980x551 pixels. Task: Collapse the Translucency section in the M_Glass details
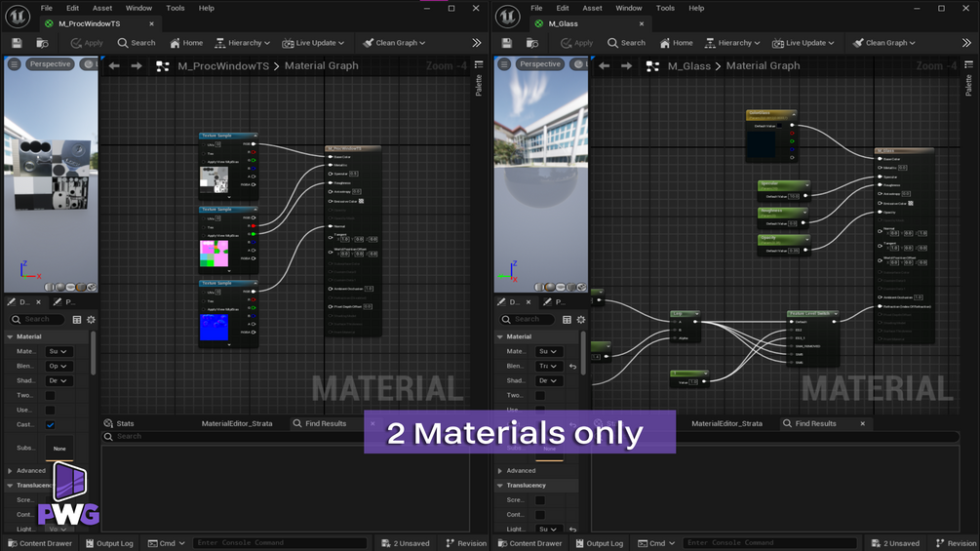click(500, 486)
